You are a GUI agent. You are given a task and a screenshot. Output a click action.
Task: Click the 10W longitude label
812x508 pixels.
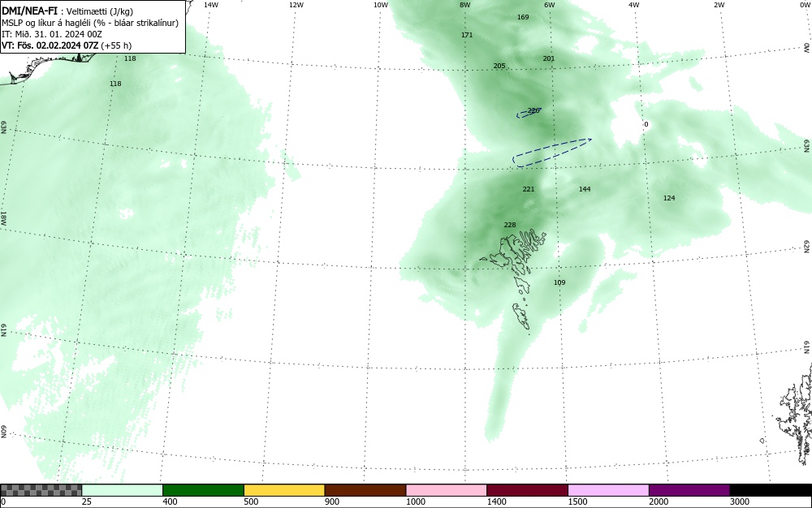381,5
